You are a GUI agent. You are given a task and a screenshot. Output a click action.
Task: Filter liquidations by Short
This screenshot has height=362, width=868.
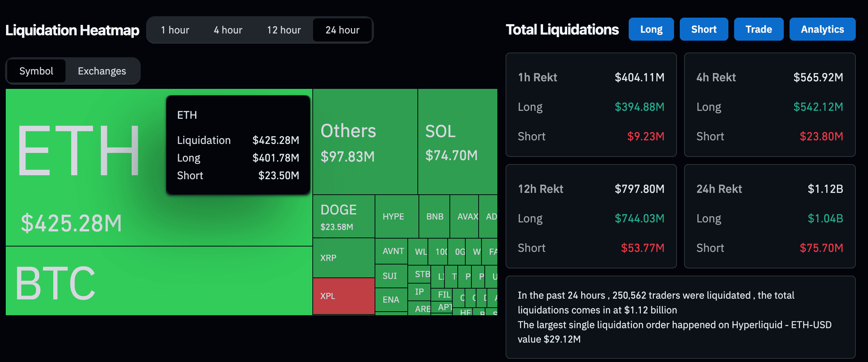click(704, 29)
